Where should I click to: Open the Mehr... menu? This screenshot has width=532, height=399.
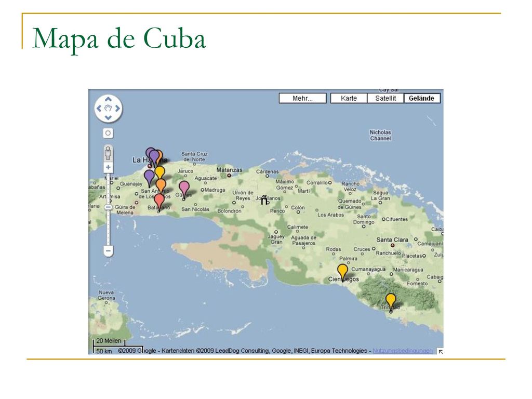click(x=303, y=98)
